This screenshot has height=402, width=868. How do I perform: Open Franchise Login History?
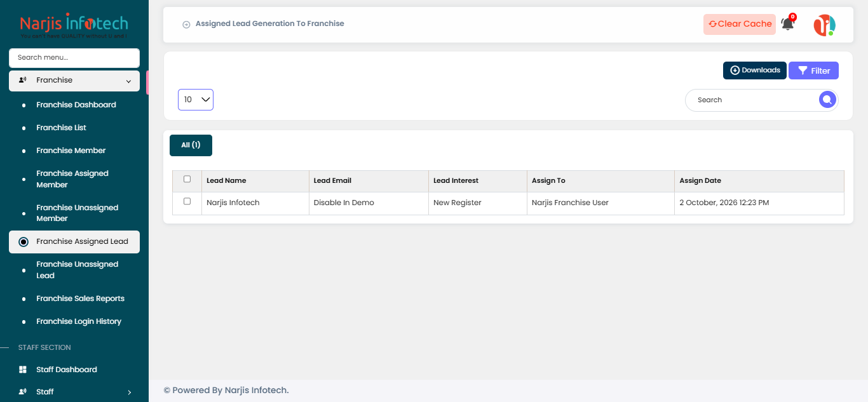click(79, 321)
